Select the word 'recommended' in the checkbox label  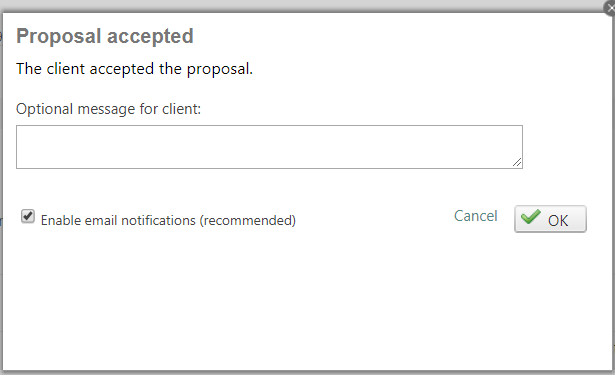tap(247, 220)
